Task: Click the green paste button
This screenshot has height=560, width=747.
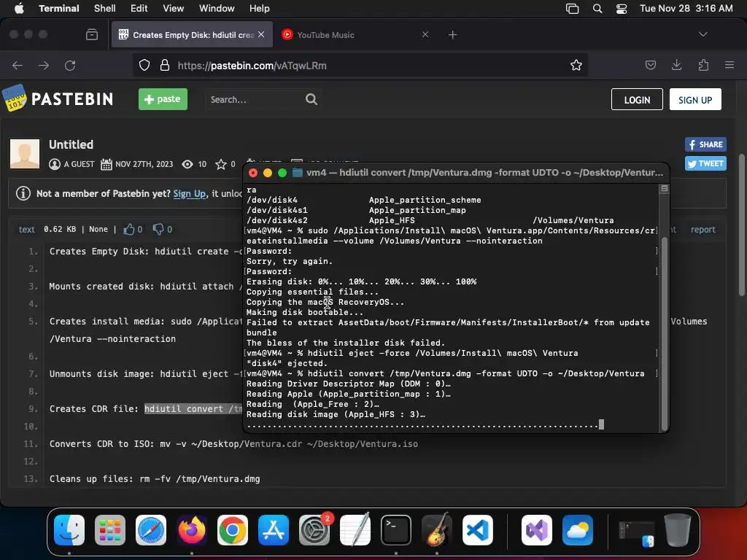Action: (x=163, y=99)
